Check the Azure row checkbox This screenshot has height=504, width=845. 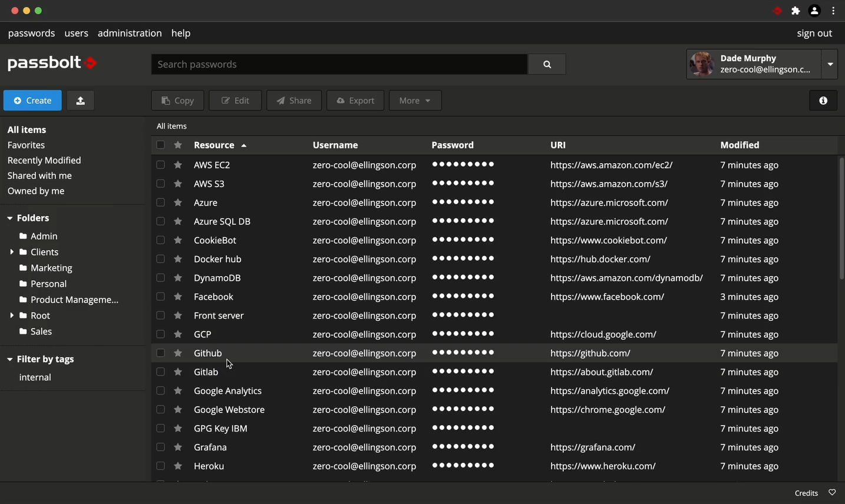160,203
